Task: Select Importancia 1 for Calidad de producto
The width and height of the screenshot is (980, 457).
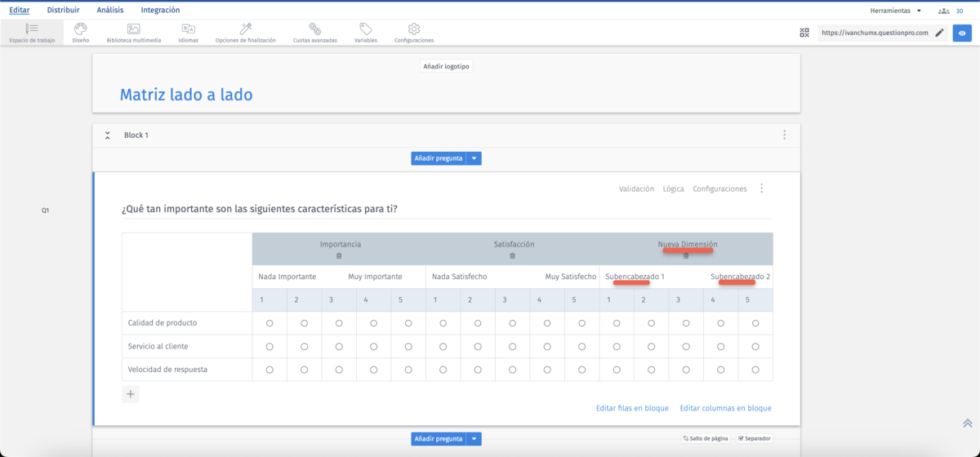Action: coord(269,323)
